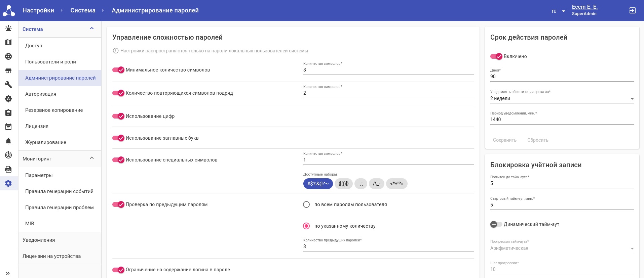Enable the dynamic timeout switch
This screenshot has height=278, width=644.
(x=496, y=224)
